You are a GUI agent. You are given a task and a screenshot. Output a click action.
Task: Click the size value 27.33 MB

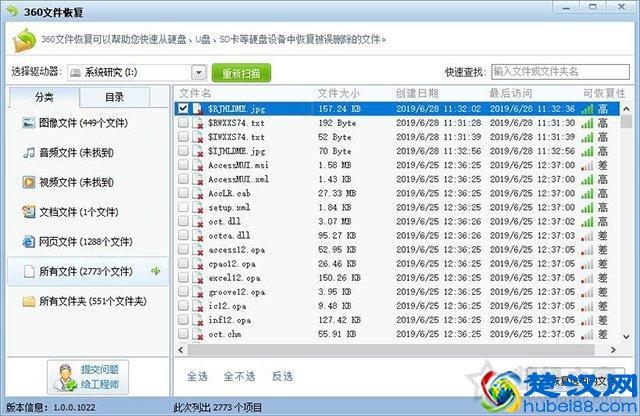point(337,193)
